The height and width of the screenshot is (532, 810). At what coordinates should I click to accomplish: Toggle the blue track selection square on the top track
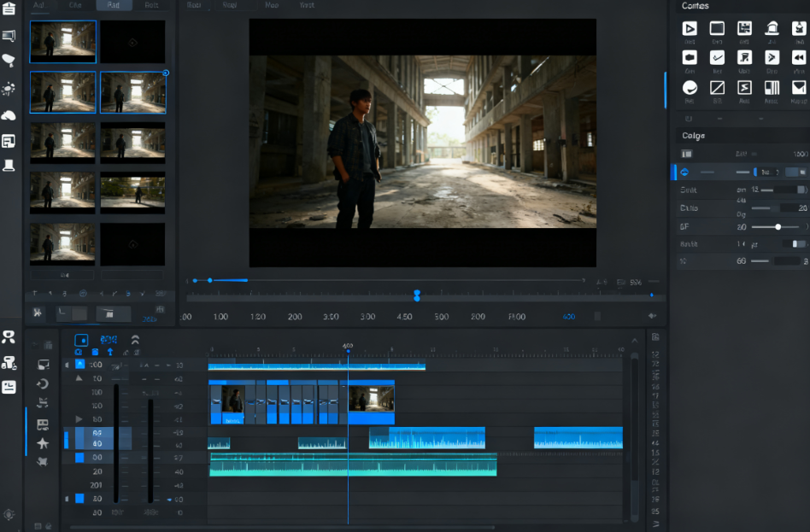tap(80, 364)
